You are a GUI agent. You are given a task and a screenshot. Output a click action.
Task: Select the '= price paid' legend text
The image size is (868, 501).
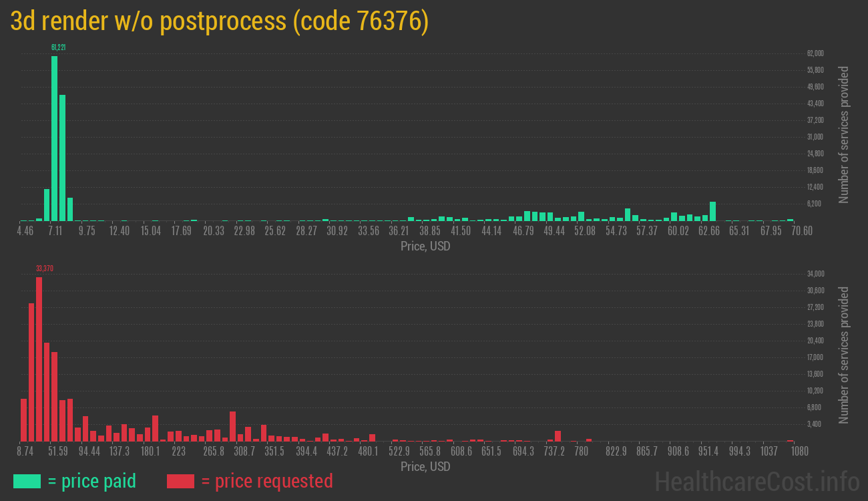tap(92, 481)
